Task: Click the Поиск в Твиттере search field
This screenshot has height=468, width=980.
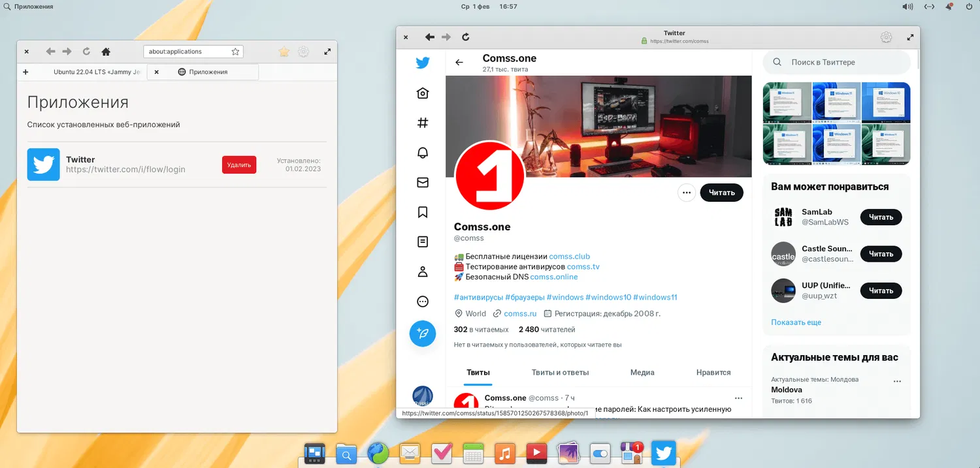Action: click(x=836, y=62)
